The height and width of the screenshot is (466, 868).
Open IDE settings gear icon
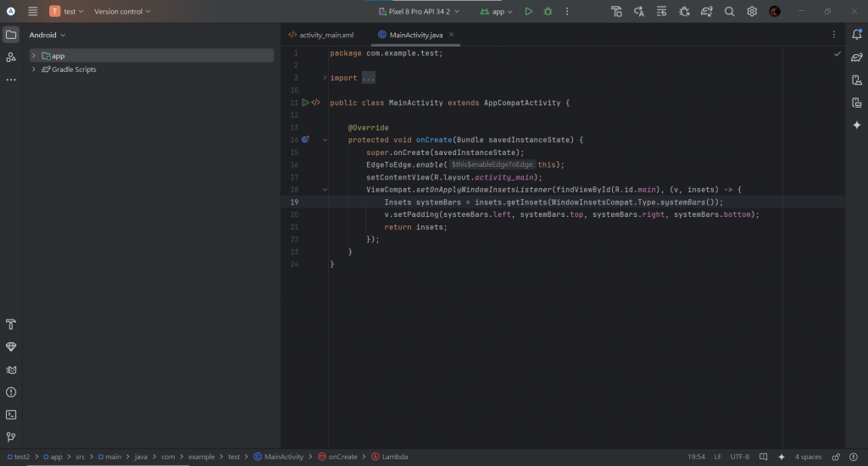pos(752,12)
